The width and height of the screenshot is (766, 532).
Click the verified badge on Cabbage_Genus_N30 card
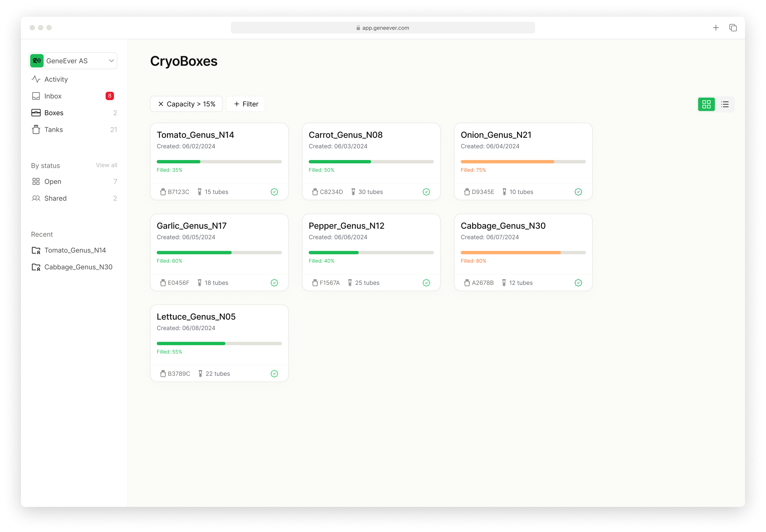[578, 283]
